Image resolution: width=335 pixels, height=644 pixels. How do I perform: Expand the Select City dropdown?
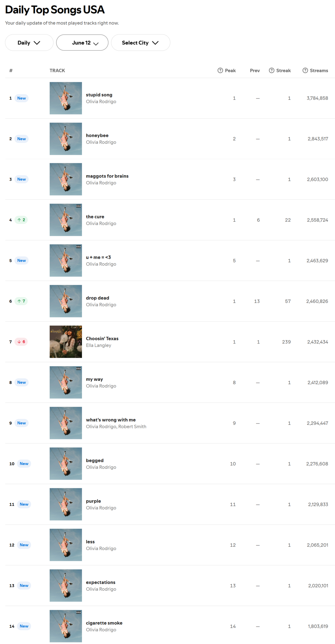point(141,43)
